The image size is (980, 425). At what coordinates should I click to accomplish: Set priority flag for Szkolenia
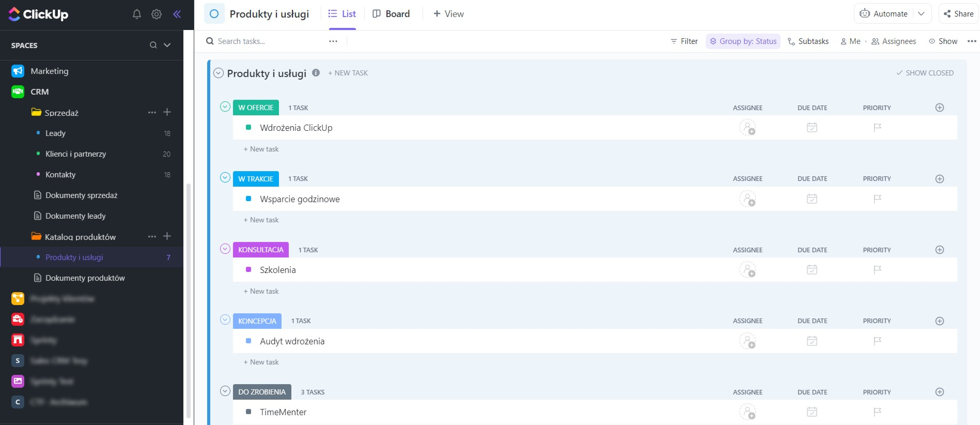[877, 270]
